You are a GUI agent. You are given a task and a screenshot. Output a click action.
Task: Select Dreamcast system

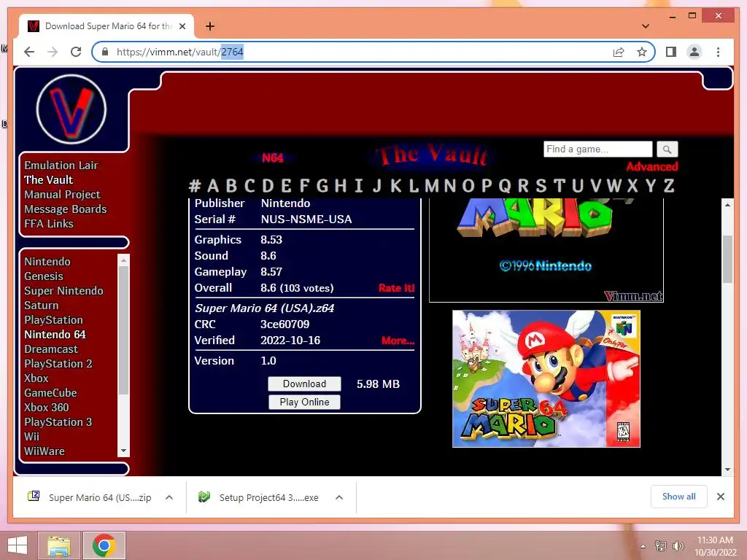pyautogui.click(x=51, y=349)
